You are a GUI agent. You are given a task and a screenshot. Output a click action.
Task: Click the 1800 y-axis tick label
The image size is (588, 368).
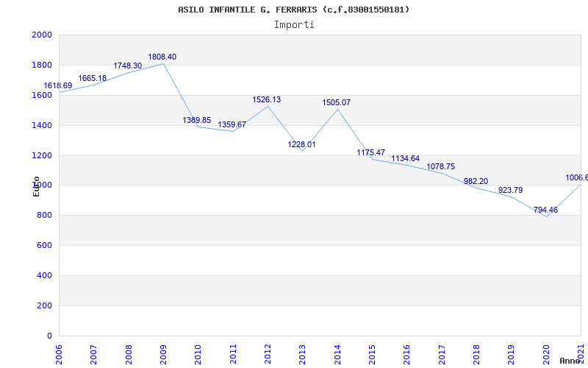click(x=42, y=65)
